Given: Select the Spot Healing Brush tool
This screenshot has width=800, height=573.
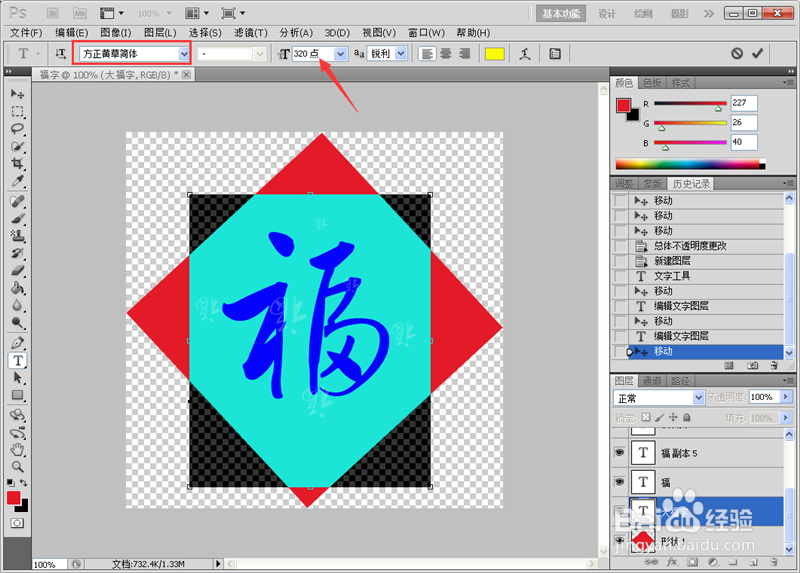Looking at the screenshot, I should tap(17, 202).
